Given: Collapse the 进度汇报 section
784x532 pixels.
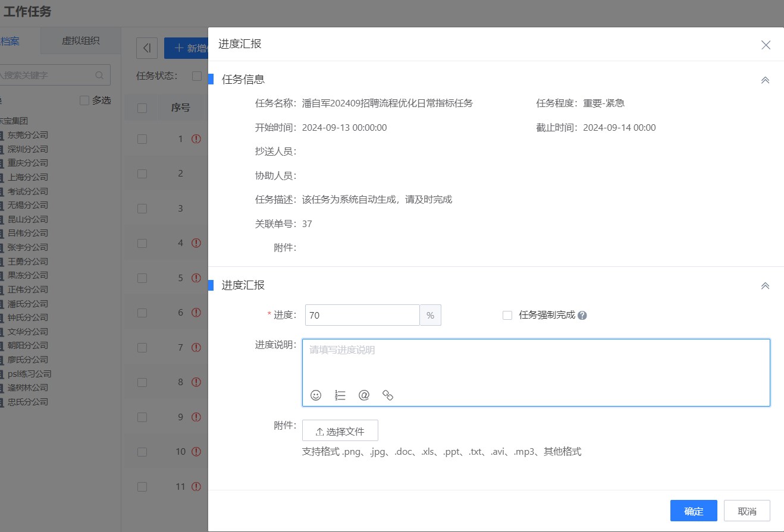Looking at the screenshot, I should point(765,286).
